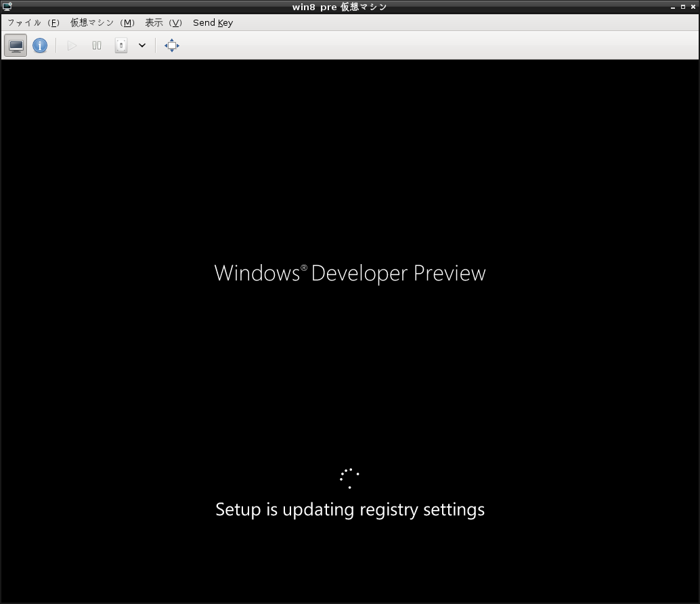Click the 'win8 pre 仮想マシン' title text
This screenshot has height=604, width=700.
click(349, 7)
